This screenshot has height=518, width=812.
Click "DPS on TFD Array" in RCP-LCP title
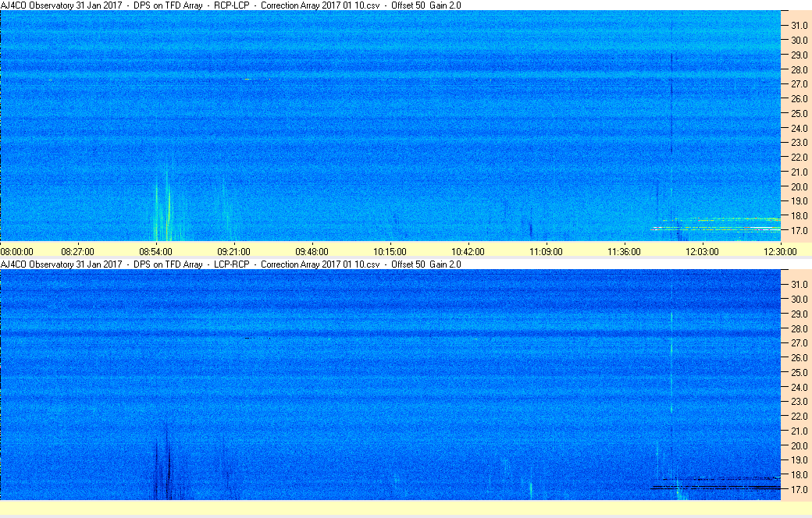(x=168, y=5)
